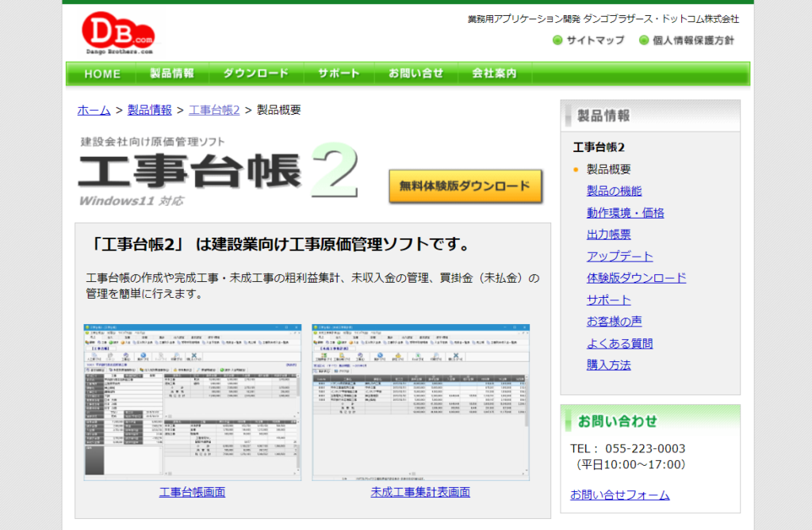
Task: Open 製品の機能 in sidebar
Action: [x=614, y=191]
